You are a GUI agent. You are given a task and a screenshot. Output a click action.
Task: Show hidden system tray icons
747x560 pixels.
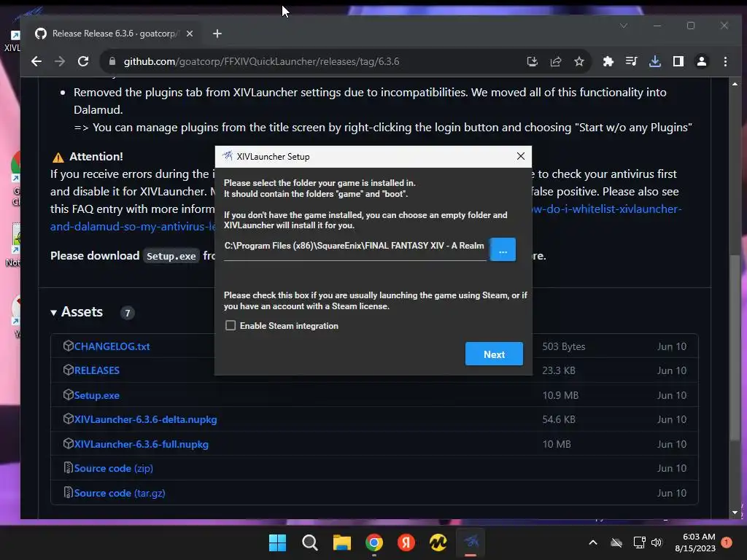[593, 542]
